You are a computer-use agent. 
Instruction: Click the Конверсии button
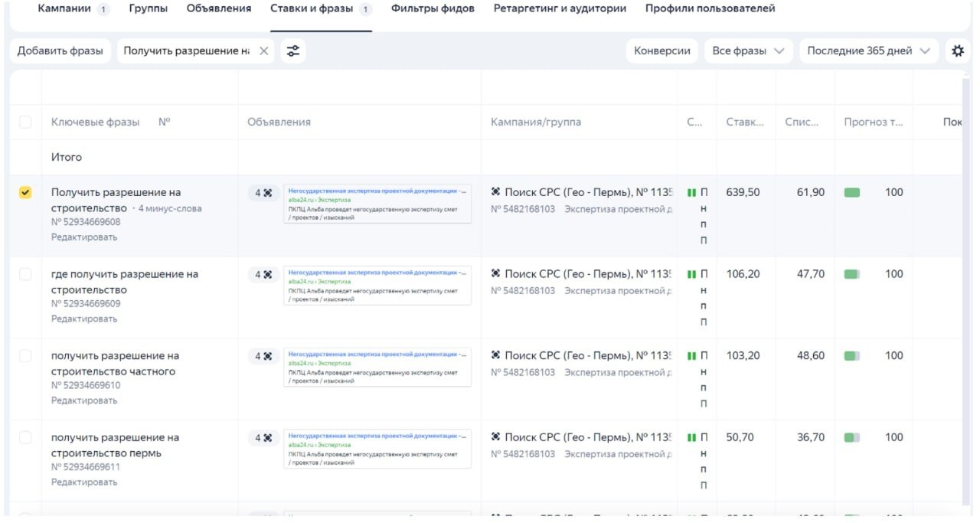click(x=662, y=51)
